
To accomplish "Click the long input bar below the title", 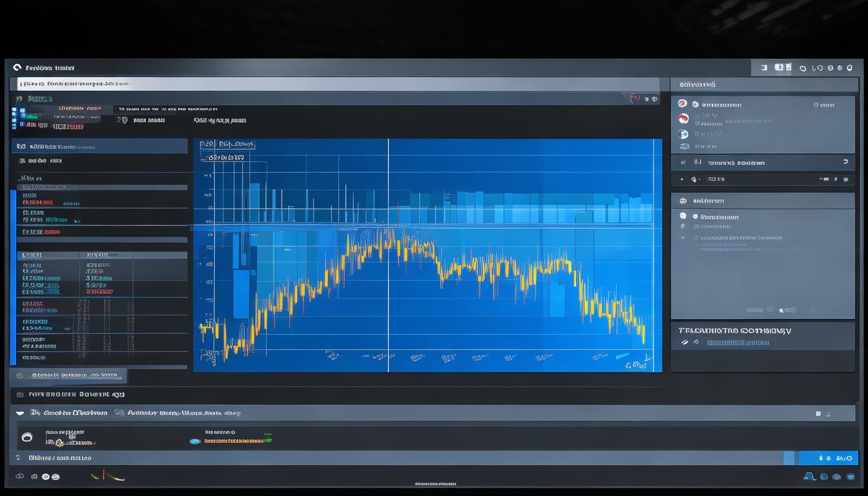I will [336, 84].
